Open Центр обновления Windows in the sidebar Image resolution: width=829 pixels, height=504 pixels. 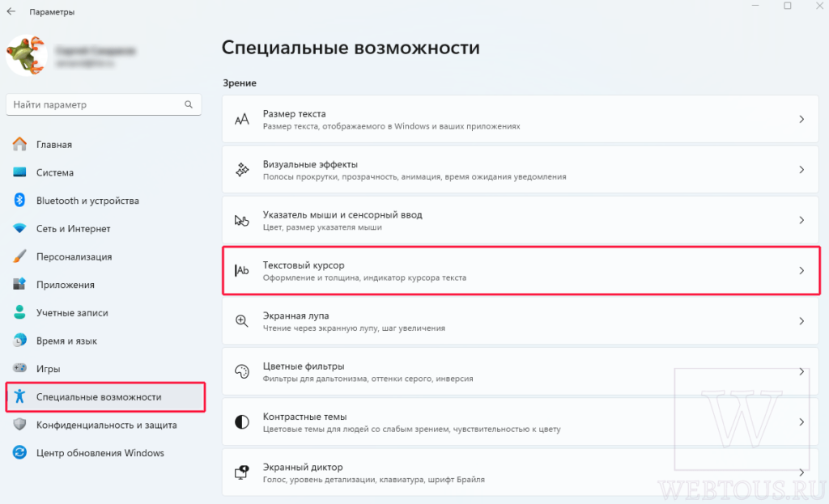[104, 453]
